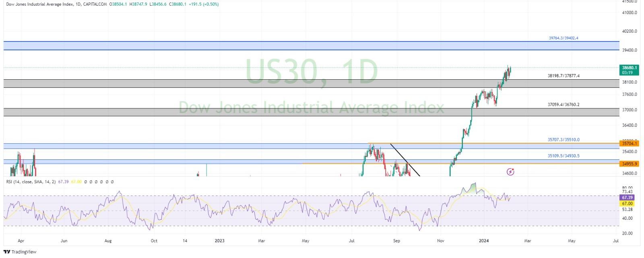Click the 39400.0 price scale label
This screenshot has width=644, height=258.
[x=630, y=50]
